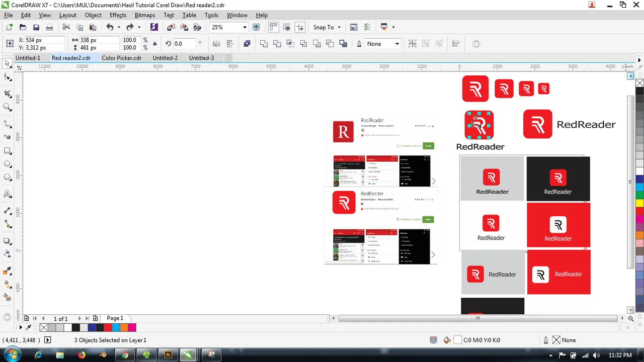The height and width of the screenshot is (362, 644).
Task: Select the Crop tool in toolbox
Action: 8,94
